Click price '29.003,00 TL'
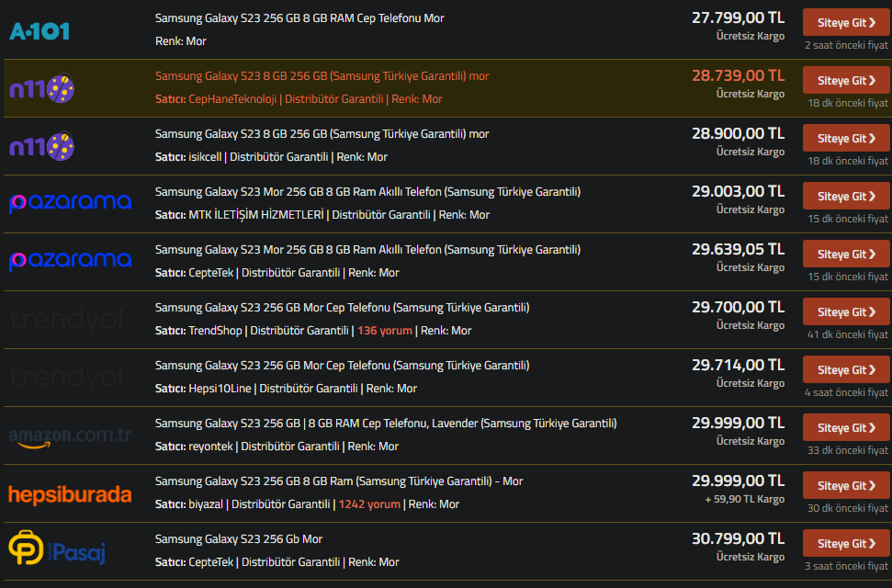This screenshot has height=588, width=892. click(738, 192)
